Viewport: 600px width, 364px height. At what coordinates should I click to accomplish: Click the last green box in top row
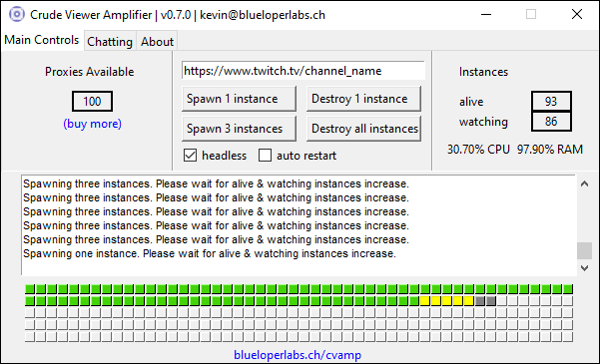pyautogui.click(x=568, y=289)
